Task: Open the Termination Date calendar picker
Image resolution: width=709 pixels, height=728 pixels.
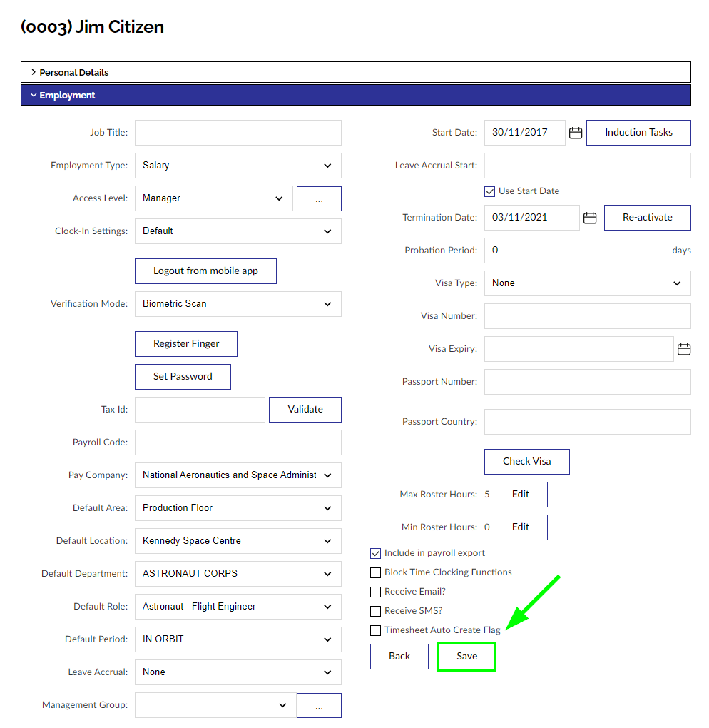Action: 590,218
